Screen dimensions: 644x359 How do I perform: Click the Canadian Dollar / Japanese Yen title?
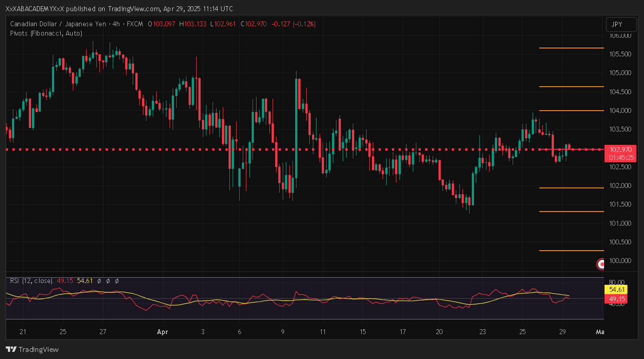(x=58, y=24)
